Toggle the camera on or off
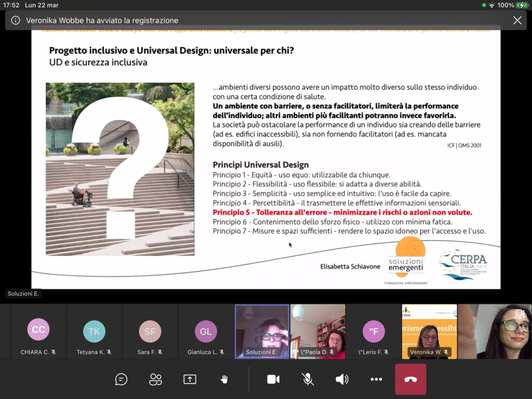 273,379
